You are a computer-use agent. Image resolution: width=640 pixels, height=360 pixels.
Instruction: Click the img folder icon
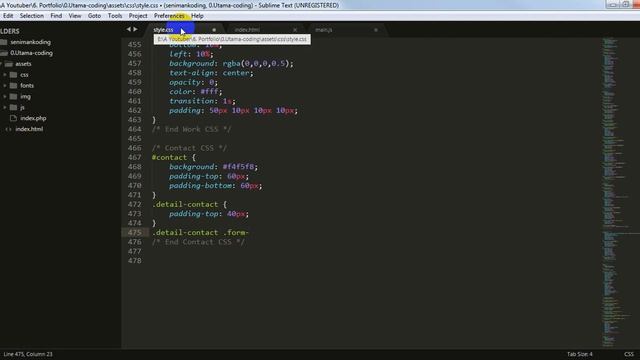13,96
